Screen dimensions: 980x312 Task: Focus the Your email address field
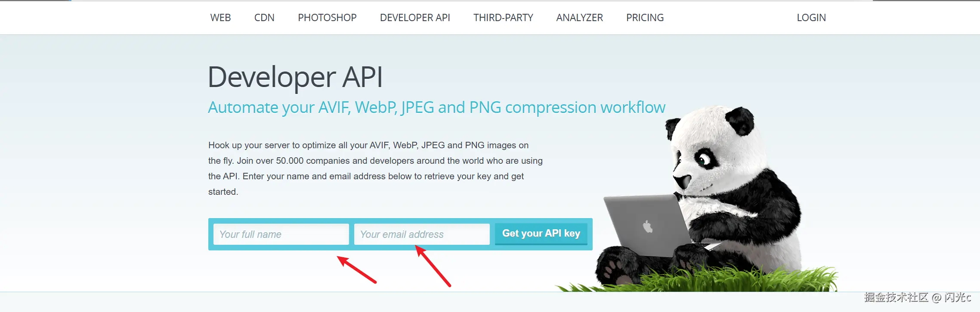(422, 234)
